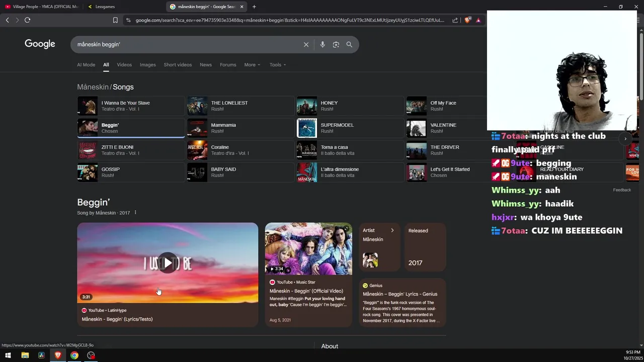Select the song HONEY
644x362 pixels.
tap(350, 106)
